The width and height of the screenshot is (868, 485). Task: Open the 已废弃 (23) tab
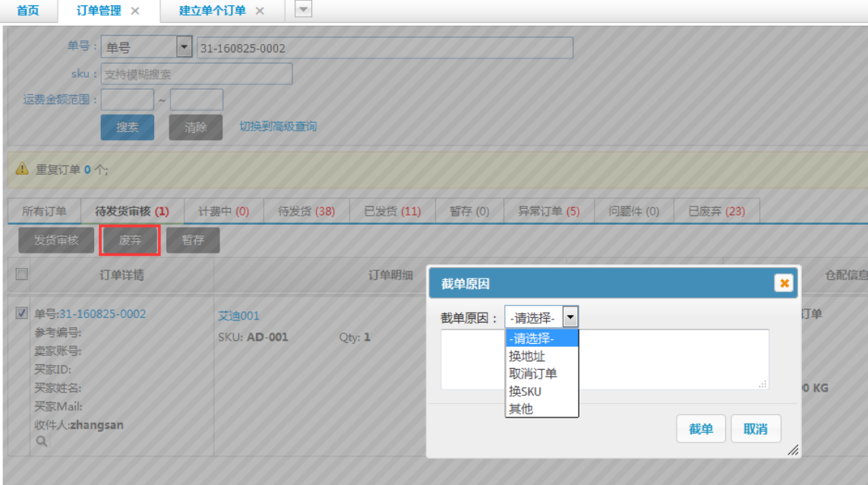[716, 211]
